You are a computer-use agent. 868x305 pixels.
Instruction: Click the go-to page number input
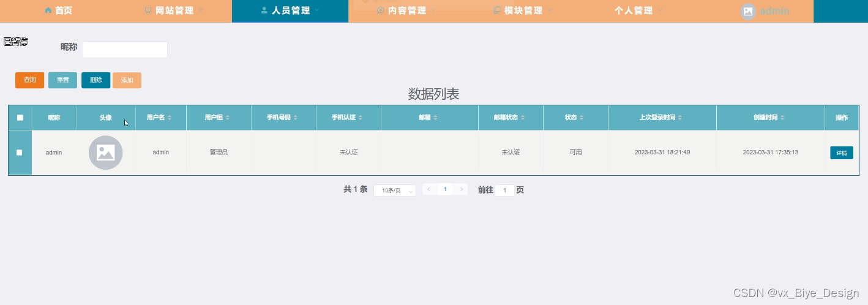(x=504, y=190)
